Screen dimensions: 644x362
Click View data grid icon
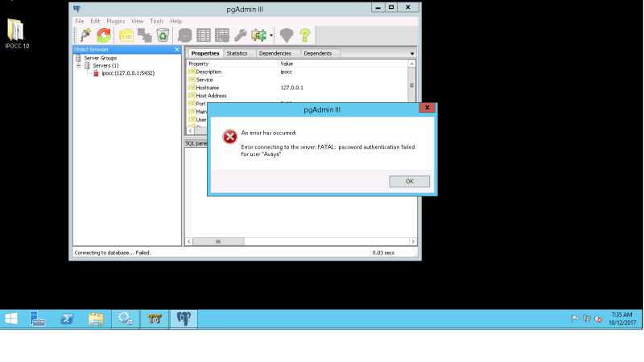coord(204,35)
